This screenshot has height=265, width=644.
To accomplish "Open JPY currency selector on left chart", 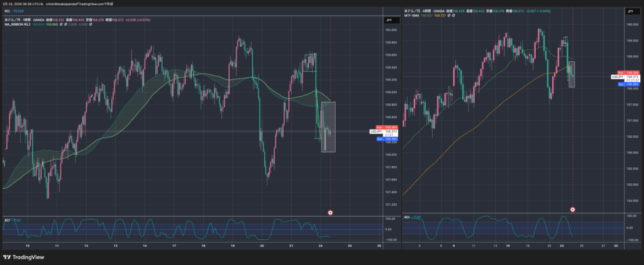I will (x=388, y=21).
